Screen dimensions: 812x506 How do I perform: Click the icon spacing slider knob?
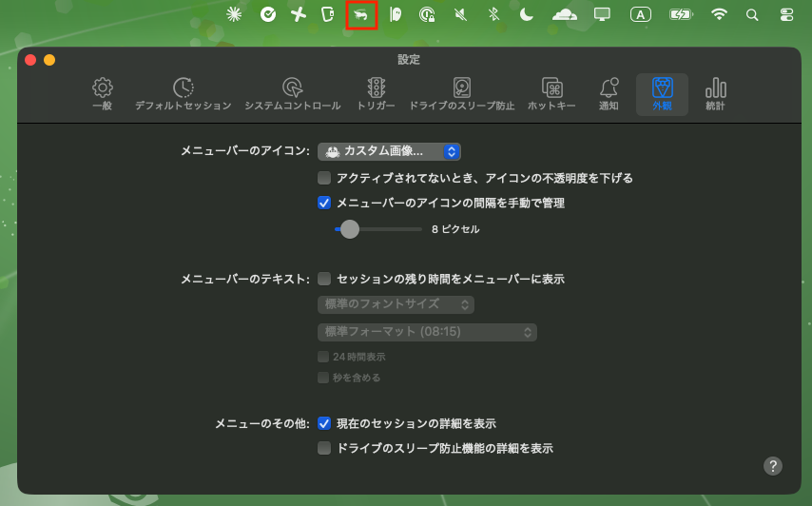pyautogui.click(x=350, y=229)
